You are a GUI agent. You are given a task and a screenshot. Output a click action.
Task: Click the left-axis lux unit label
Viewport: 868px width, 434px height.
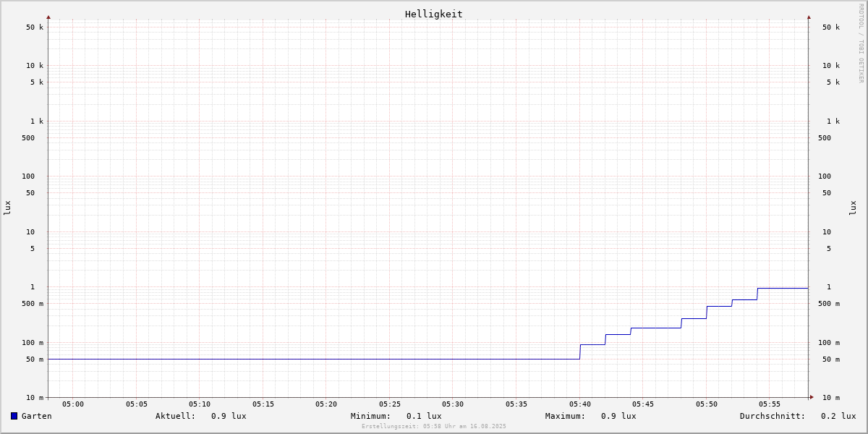click(7, 208)
